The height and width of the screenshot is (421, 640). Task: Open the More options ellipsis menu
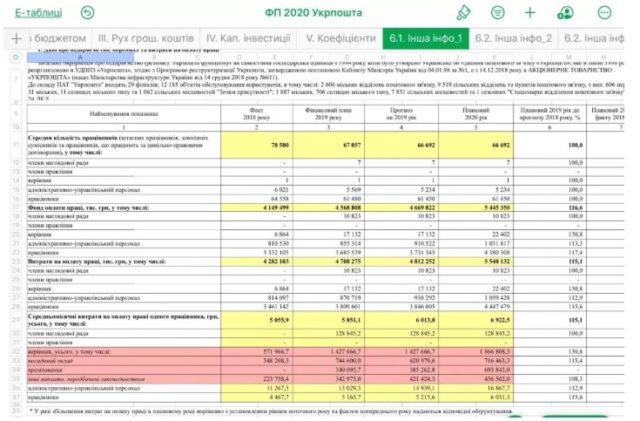(604, 12)
